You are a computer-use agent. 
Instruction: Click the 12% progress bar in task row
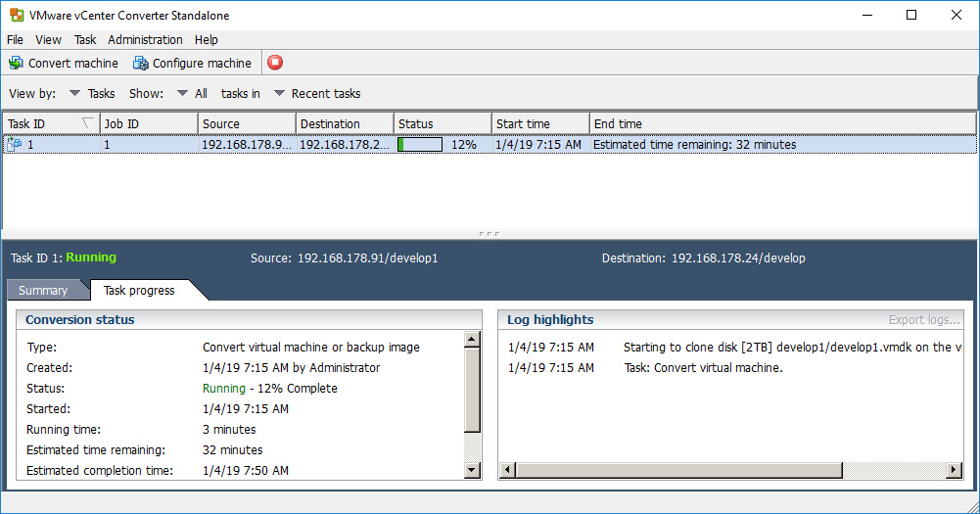[420, 145]
